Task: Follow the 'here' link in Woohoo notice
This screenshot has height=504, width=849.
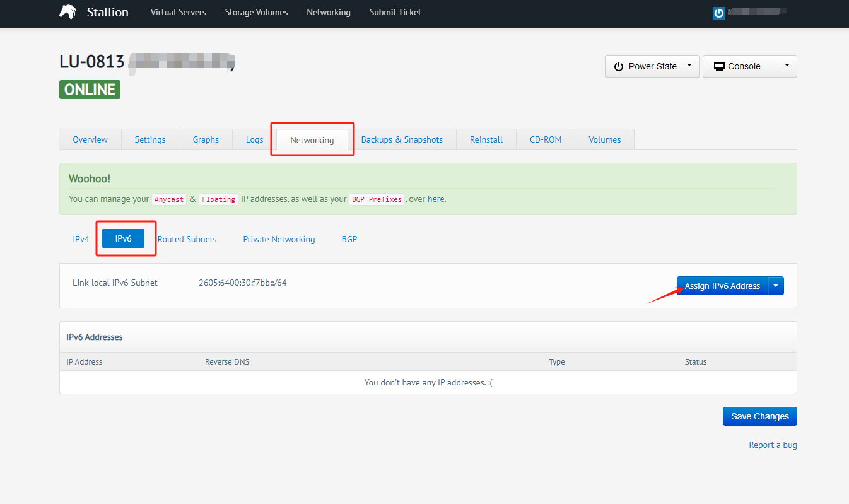Action: [436, 199]
